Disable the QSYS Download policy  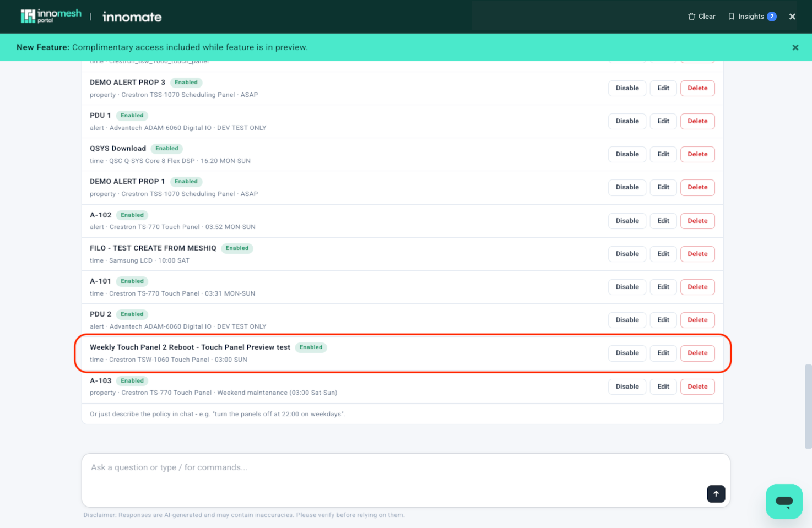click(x=627, y=154)
